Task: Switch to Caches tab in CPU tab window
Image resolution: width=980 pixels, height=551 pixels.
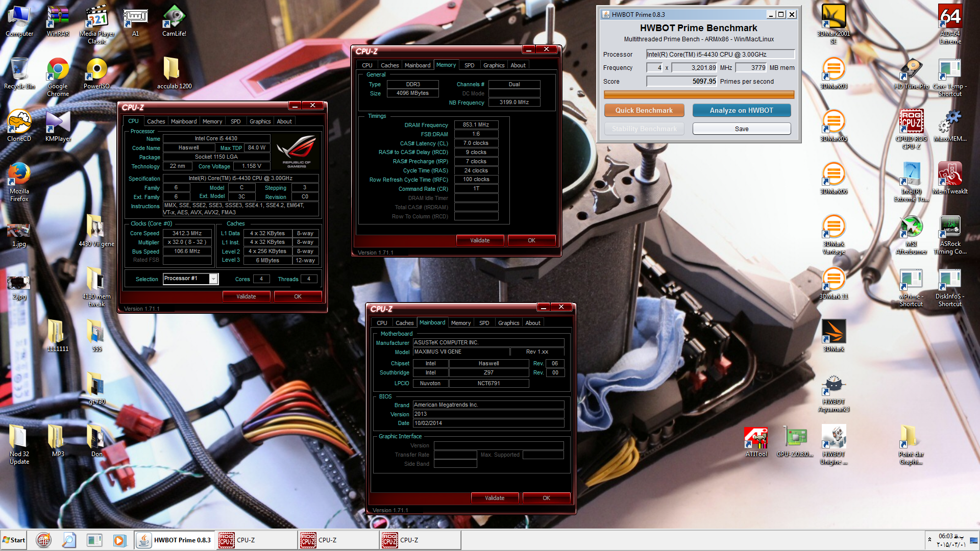Action: click(x=156, y=121)
